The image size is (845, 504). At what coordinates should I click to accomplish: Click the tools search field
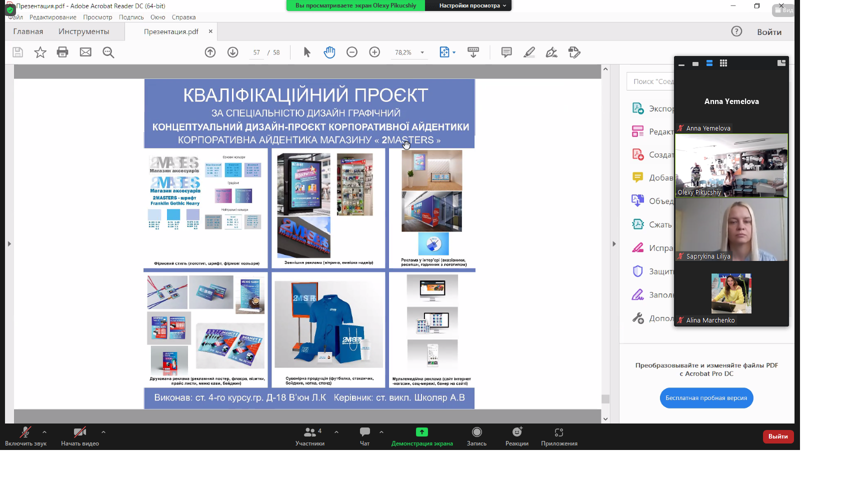coord(650,81)
